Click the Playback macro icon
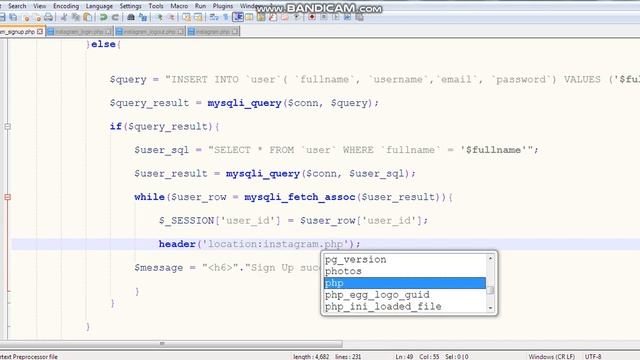This screenshot has height=360, width=640. tap(336, 17)
